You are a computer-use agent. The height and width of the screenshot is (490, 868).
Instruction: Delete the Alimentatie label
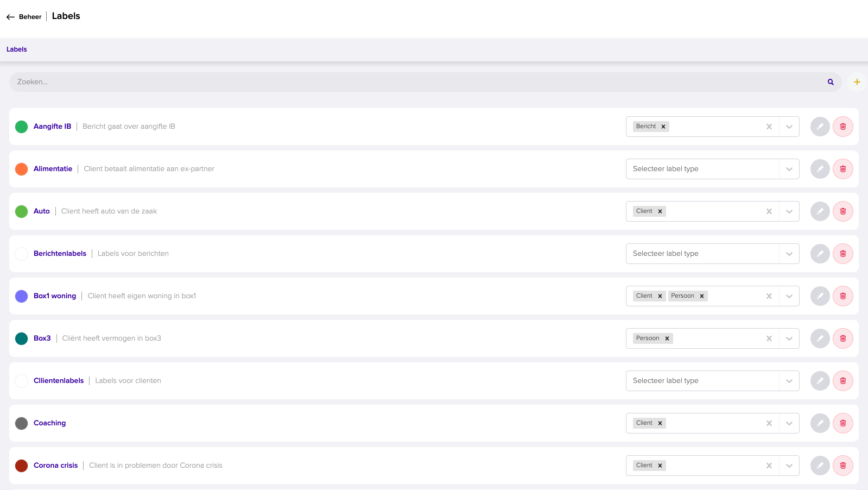(843, 169)
